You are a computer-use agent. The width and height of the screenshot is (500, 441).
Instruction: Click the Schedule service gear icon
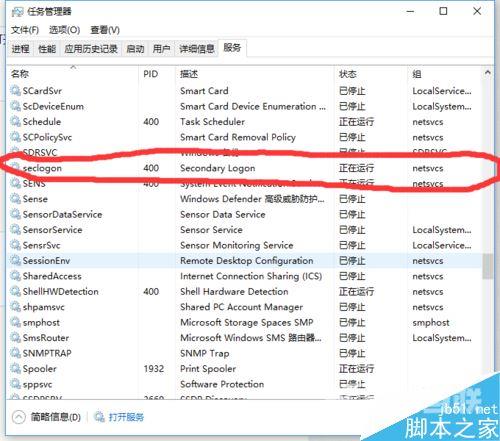[15, 121]
